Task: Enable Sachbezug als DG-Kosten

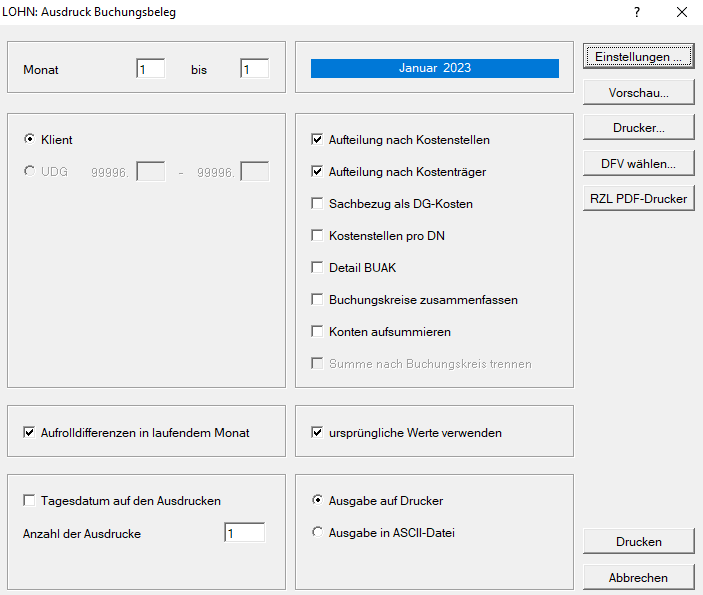Action: (x=318, y=204)
